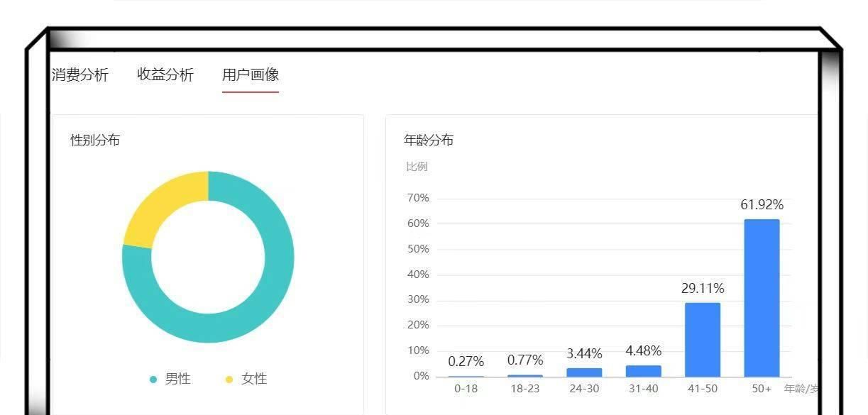Click the 性别分布 panel title
Viewport: 868px width, 415px height.
(95, 140)
